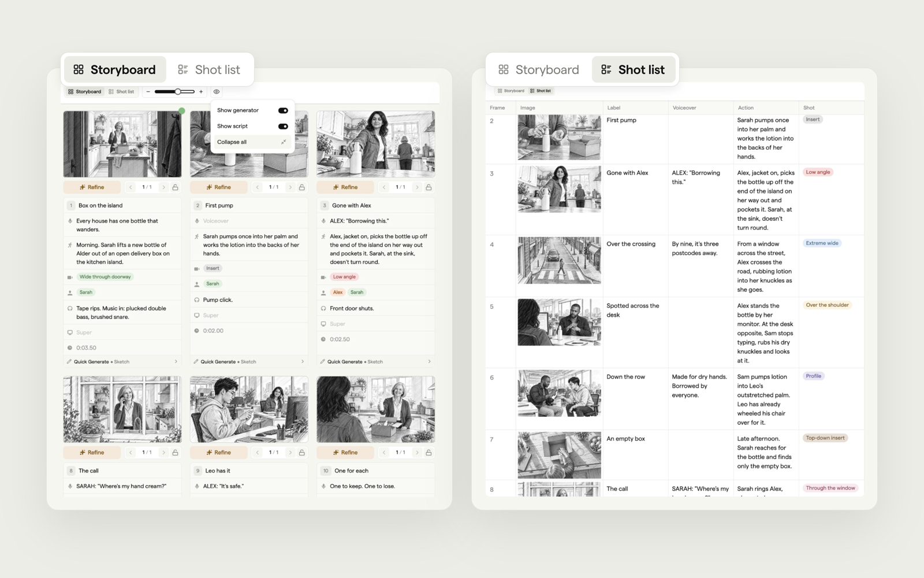This screenshot has height=578, width=924.
Task: Refine the 'Gone with Alex' frame
Action: 345,187
